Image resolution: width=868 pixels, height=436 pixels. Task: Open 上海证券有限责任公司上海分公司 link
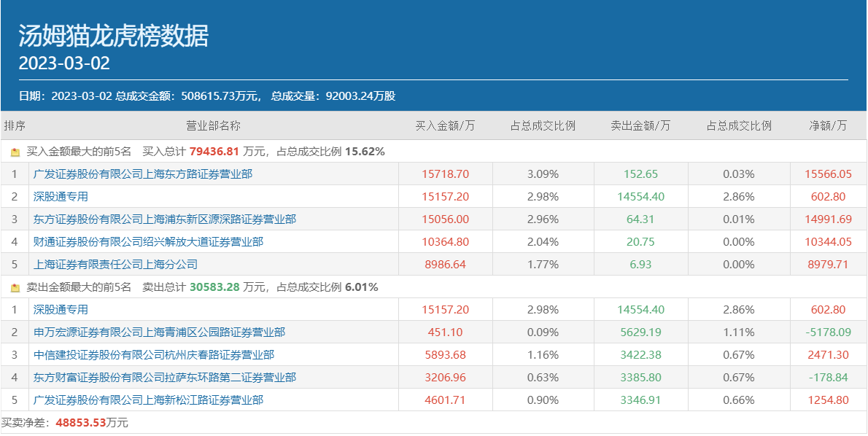(x=115, y=265)
